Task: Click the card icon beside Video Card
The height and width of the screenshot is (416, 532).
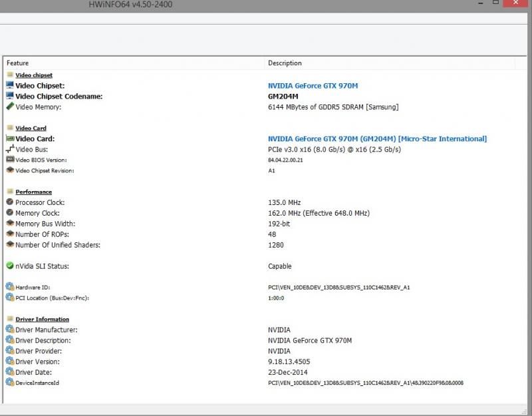Action: [10, 138]
